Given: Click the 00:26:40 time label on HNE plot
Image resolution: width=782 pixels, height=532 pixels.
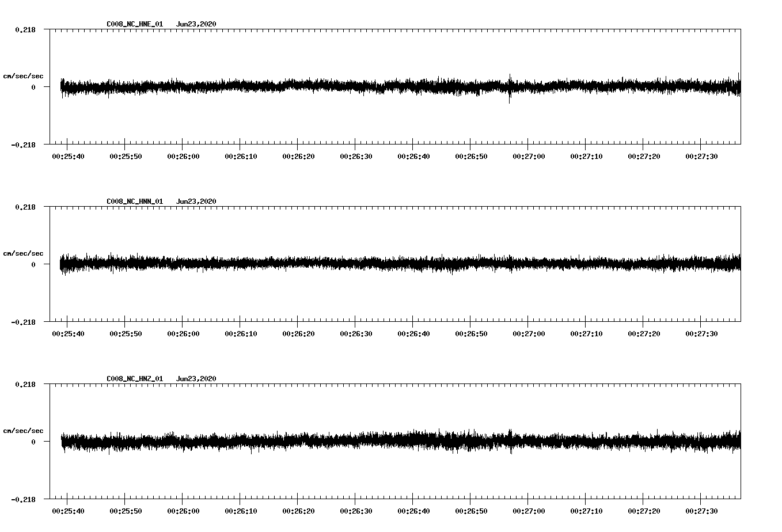Looking at the screenshot, I should (x=413, y=157).
